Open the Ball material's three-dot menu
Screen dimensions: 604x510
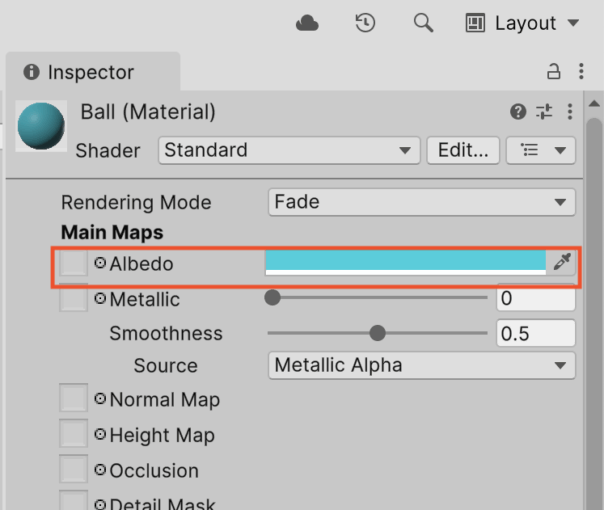(x=570, y=112)
